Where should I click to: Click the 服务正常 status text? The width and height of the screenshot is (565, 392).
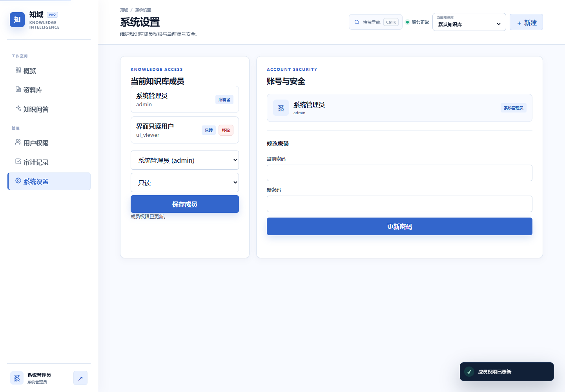pyautogui.click(x=420, y=22)
